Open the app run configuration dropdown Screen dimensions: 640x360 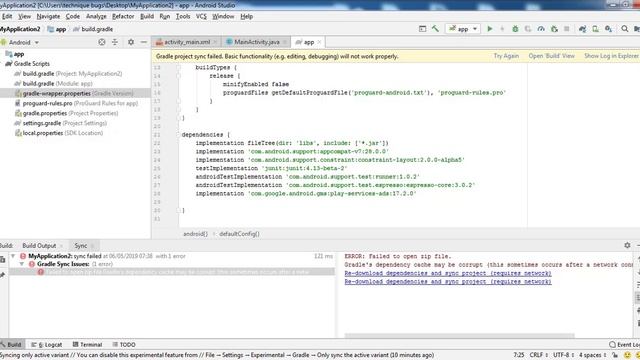pos(463,29)
